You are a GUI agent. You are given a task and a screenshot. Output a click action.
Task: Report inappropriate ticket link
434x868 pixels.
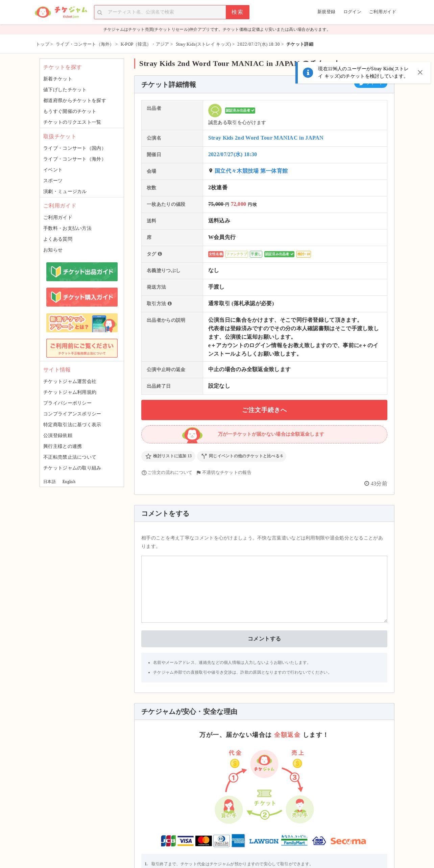[x=224, y=473]
